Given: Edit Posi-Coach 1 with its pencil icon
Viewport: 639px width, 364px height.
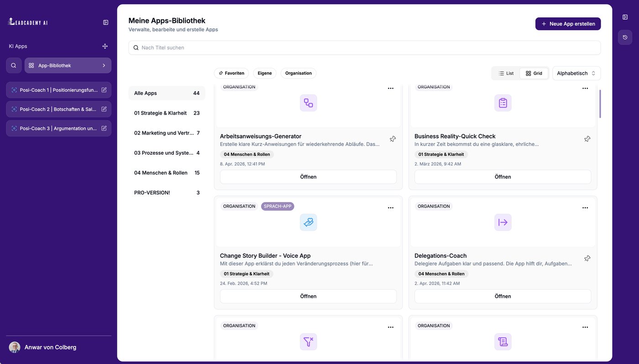Looking at the screenshot, I should (x=104, y=90).
